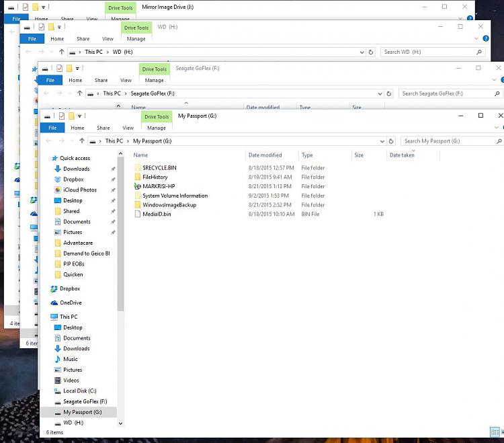Screen dimensions: 504x443
Task: Click This PC in My Passport breadcrumb
Action: pyautogui.click(x=114, y=141)
